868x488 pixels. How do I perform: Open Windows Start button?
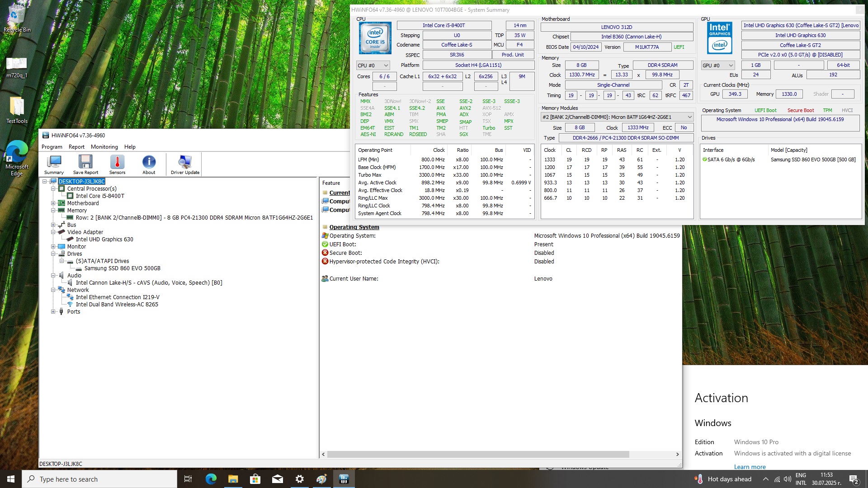(x=11, y=479)
